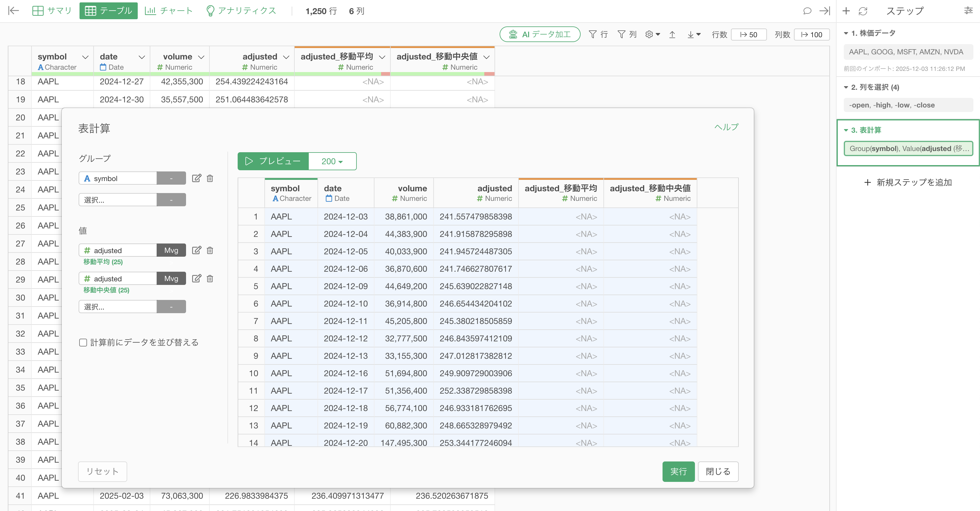This screenshot has height=511, width=980.
Task: Click the 実行 button
Action: pyautogui.click(x=678, y=471)
